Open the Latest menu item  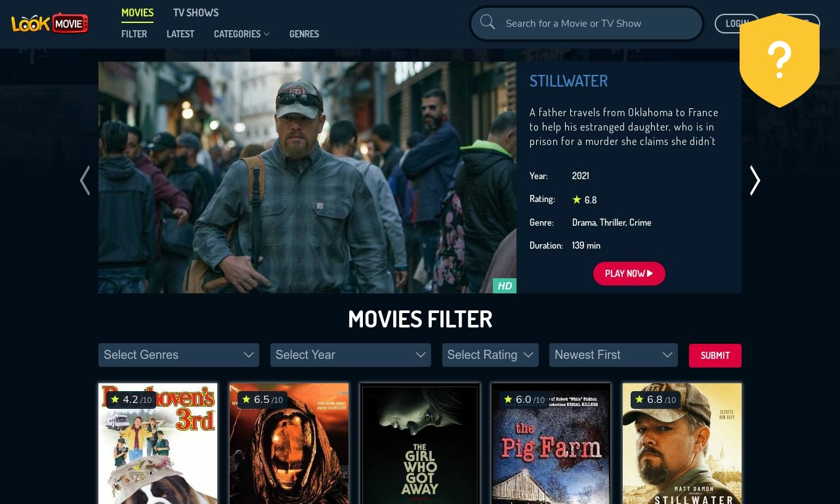[x=180, y=34]
